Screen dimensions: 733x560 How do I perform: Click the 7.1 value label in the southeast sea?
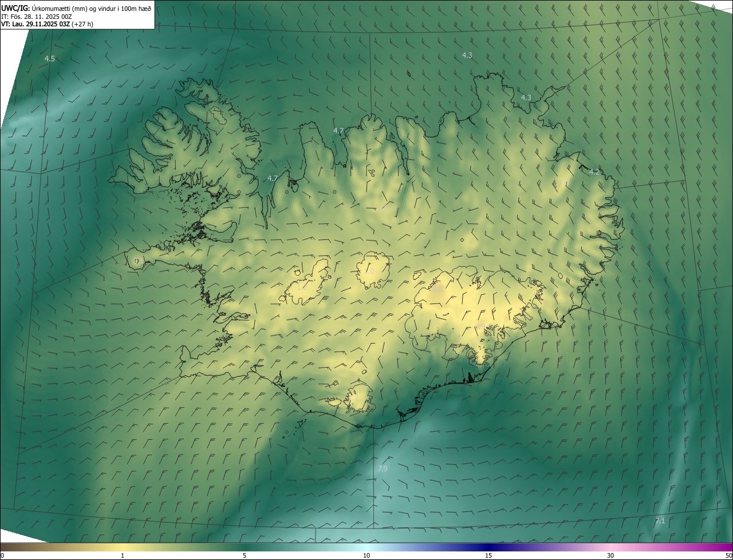point(660,520)
